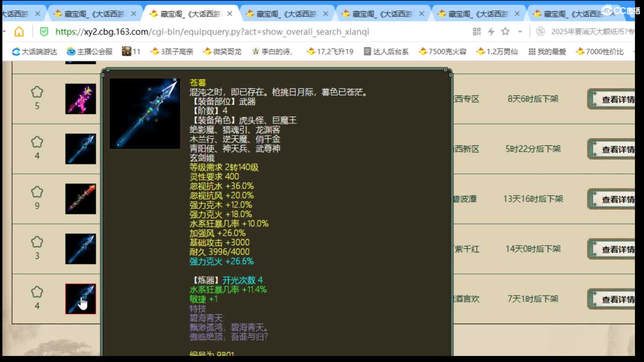Open bookmark 主播公会服

(90, 51)
